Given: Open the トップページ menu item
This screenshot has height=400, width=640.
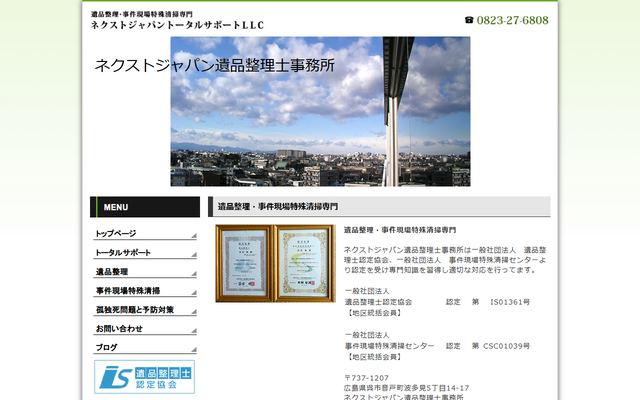Looking at the screenshot, I should (x=145, y=233).
